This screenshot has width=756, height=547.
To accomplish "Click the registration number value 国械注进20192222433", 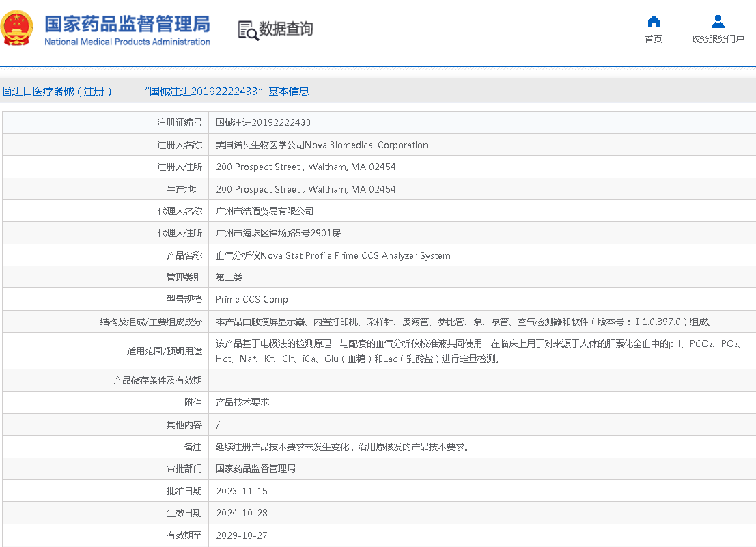I will click(263, 122).
